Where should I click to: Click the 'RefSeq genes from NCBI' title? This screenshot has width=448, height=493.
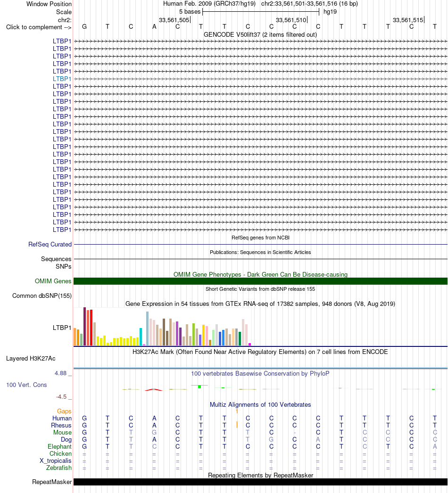pos(260,238)
